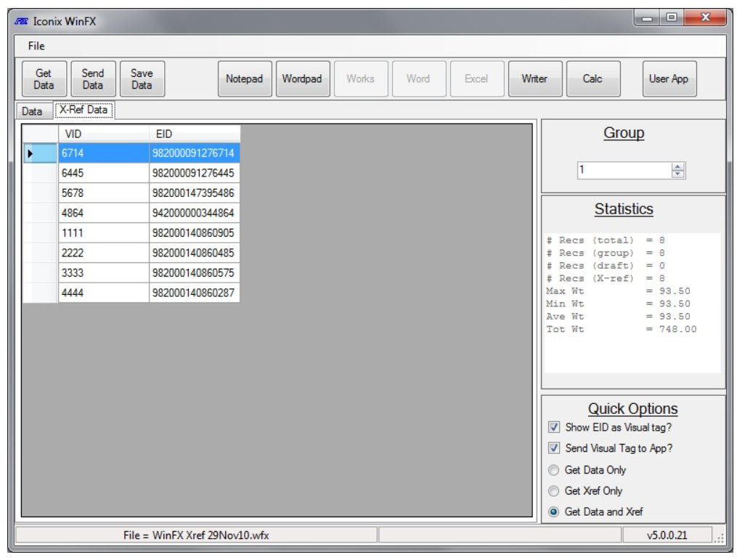
Task: Select VID cell 1111
Action: 104,233
